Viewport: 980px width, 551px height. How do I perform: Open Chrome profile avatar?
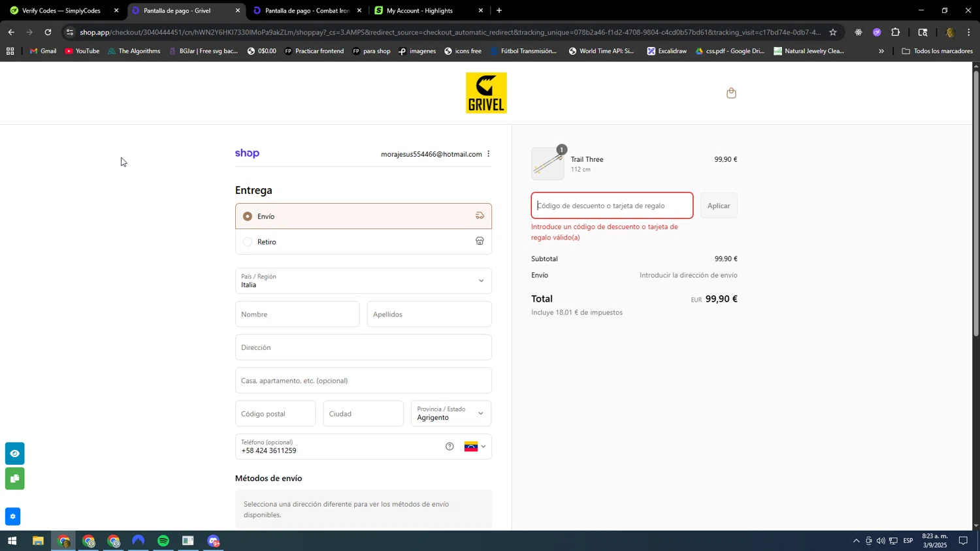point(950,32)
